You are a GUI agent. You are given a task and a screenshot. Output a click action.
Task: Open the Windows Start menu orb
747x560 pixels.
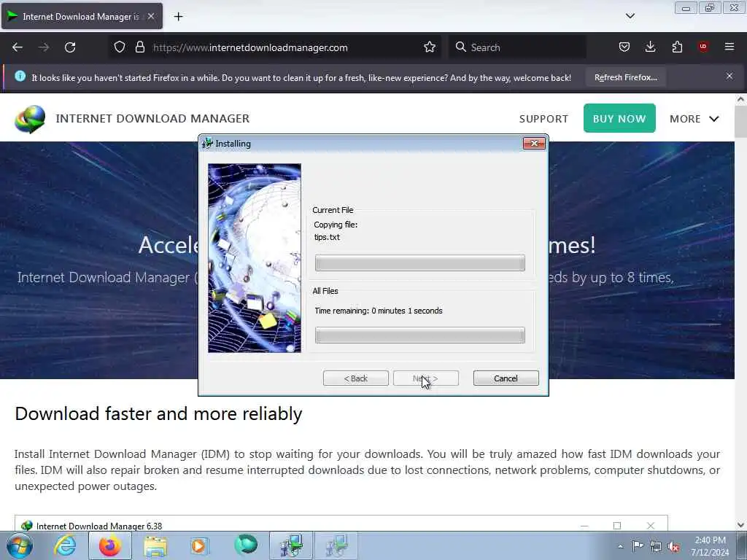tap(20, 545)
